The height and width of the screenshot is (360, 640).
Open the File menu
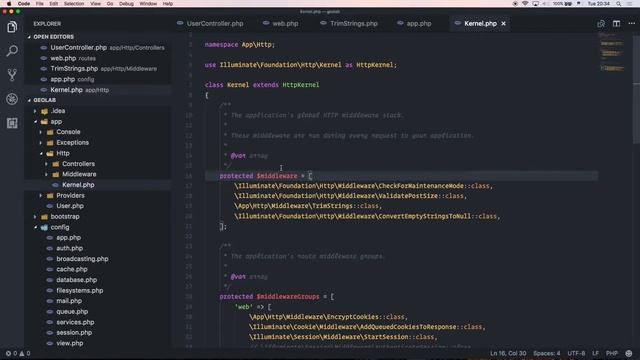tap(40, 4)
